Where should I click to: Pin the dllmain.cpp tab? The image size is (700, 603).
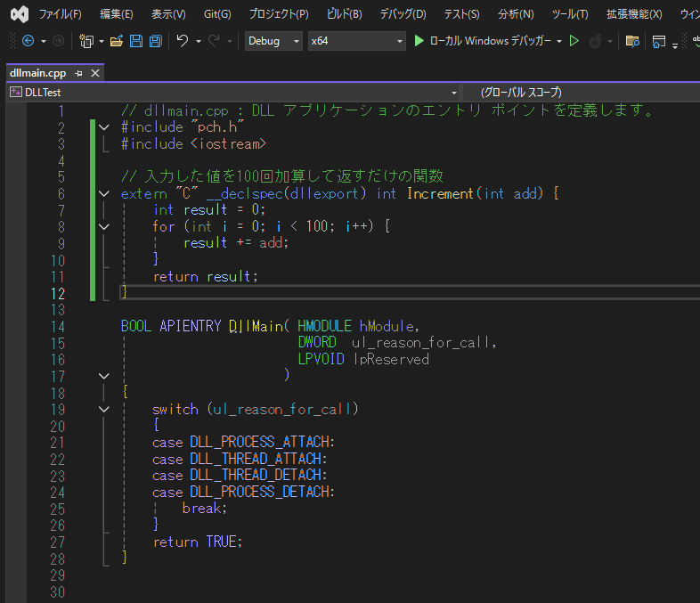coord(79,73)
